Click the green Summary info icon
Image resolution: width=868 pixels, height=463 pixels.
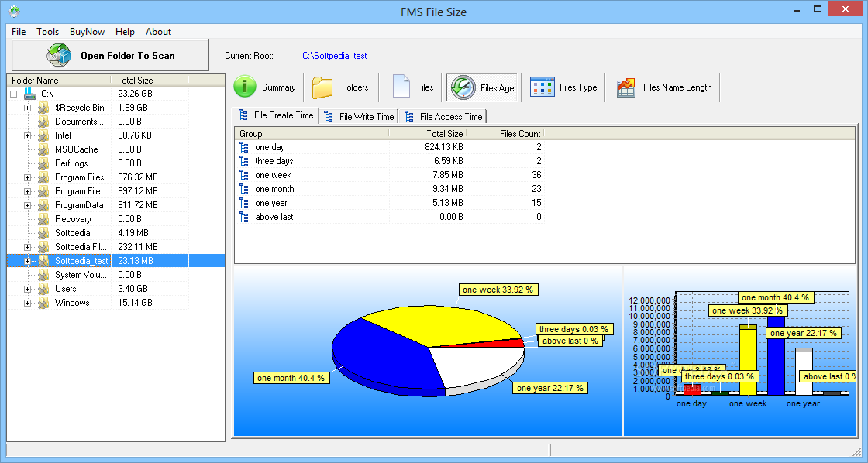coord(245,87)
